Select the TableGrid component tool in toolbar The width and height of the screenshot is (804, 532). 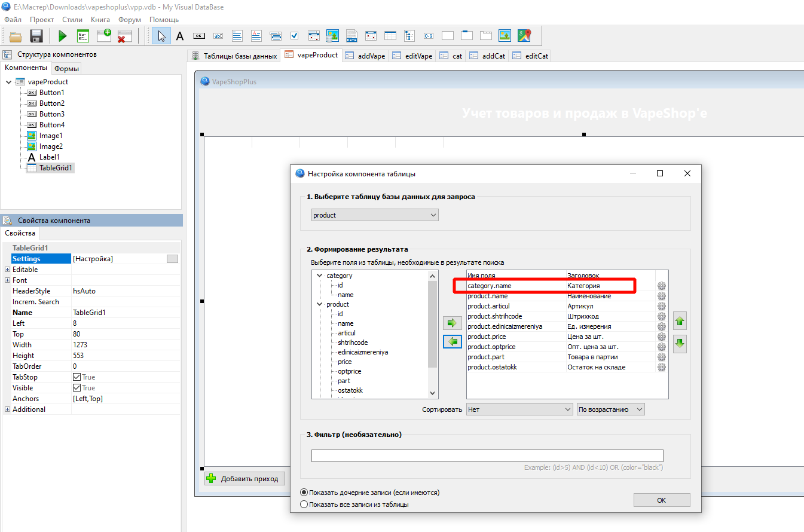coord(390,36)
